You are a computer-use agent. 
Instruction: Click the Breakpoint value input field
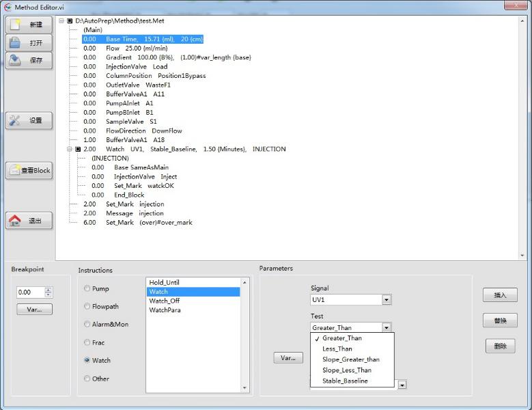[x=30, y=292]
